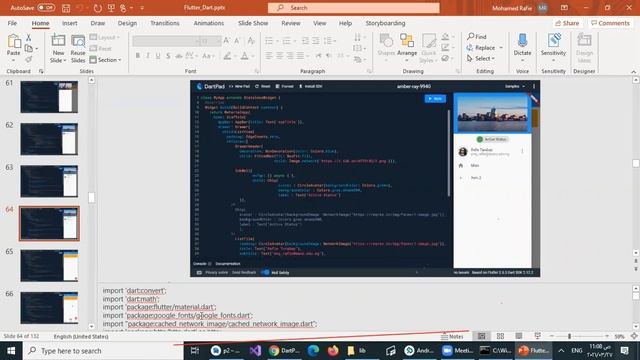Save the presentation with the Save icon
The height and width of the screenshot is (360, 640).
66,8
